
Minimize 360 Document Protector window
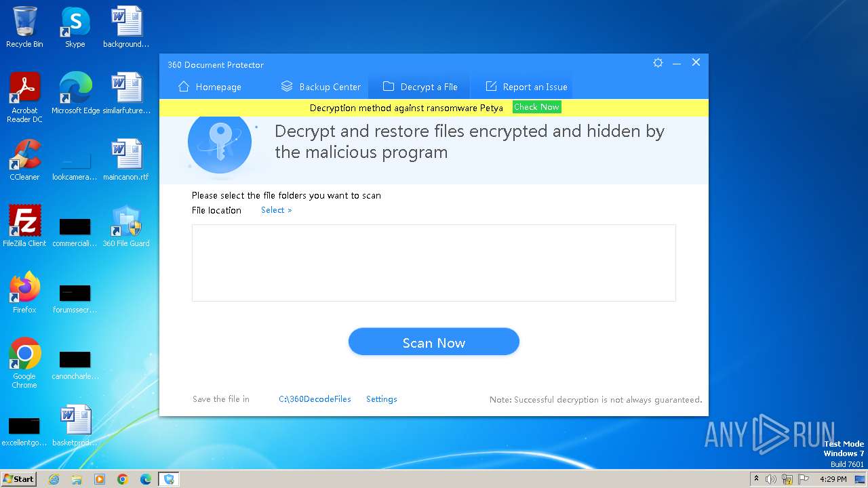tap(677, 62)
